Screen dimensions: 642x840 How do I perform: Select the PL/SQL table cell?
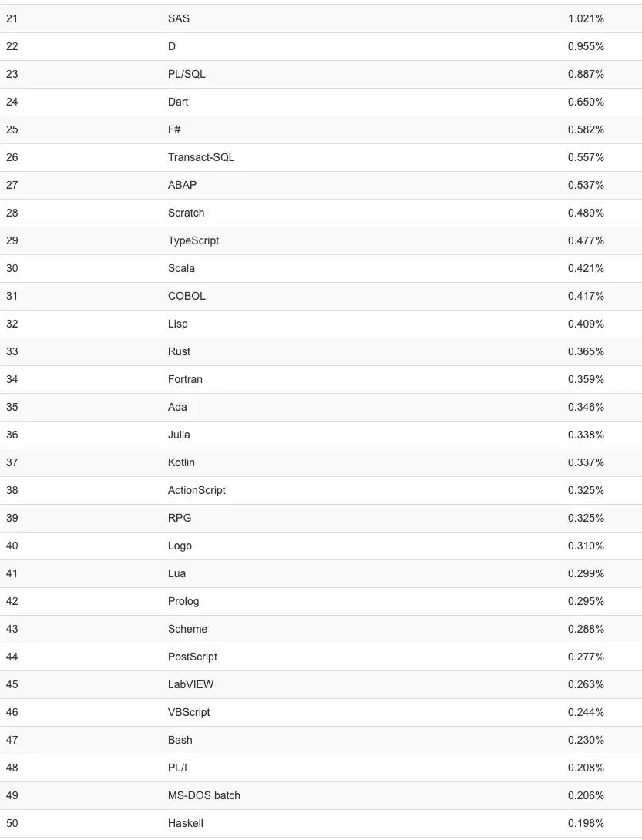[x=187, y=74]
